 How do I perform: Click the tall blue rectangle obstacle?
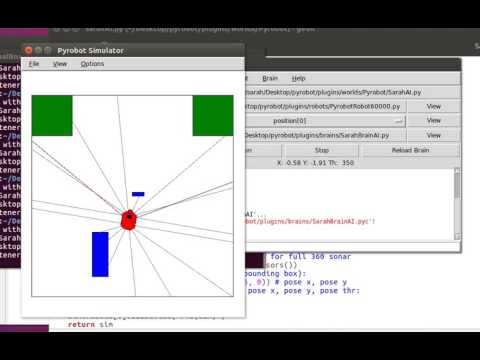(x=100, y=254)
